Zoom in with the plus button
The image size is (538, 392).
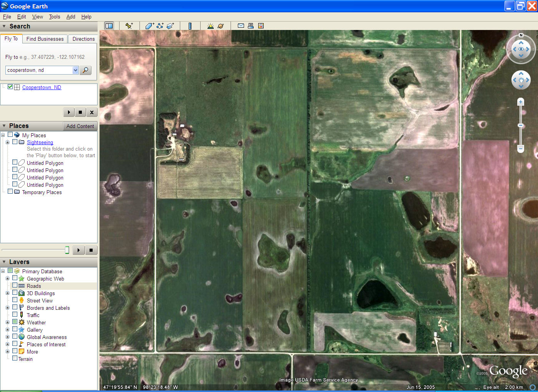coord(521,102)
